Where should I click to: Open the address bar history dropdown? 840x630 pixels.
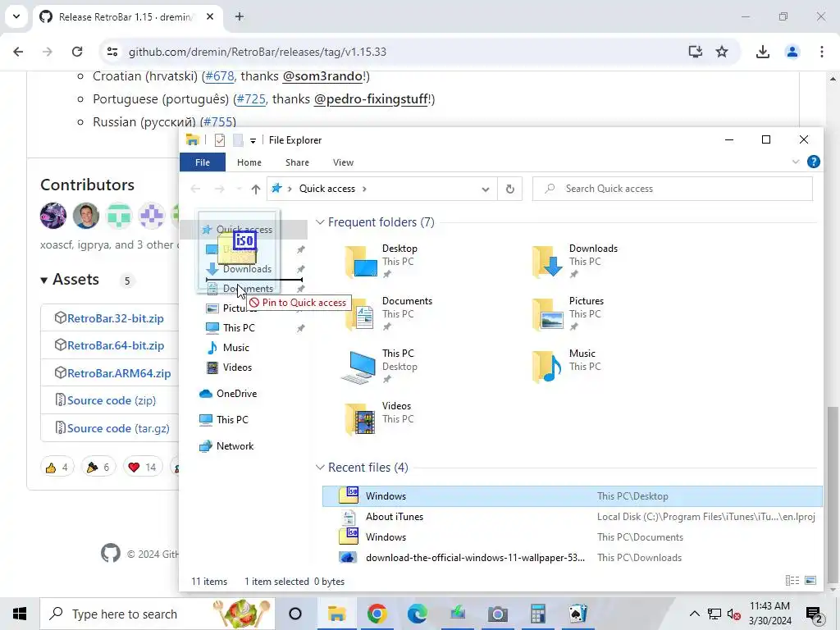486,189
